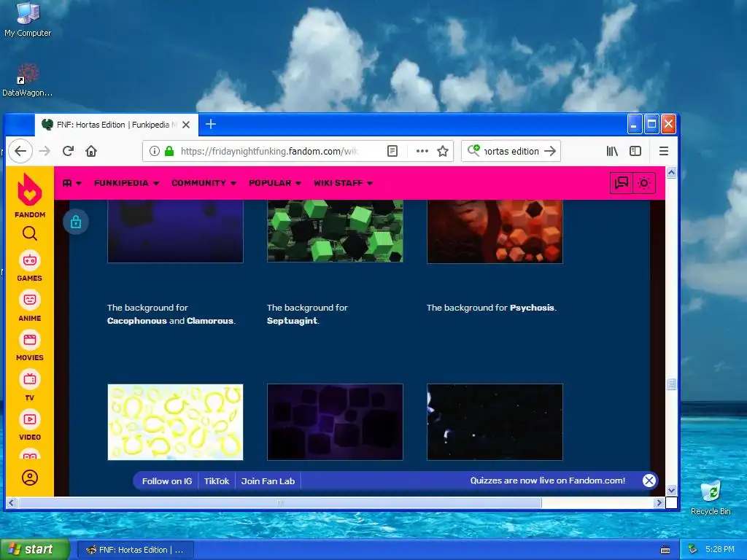Click the green padlock connection icon
Screen dimensions: 747x560
click(169, 152)
